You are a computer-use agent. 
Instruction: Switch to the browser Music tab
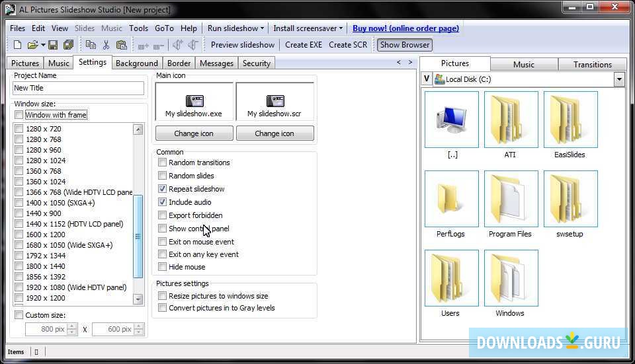coord(524,64)
